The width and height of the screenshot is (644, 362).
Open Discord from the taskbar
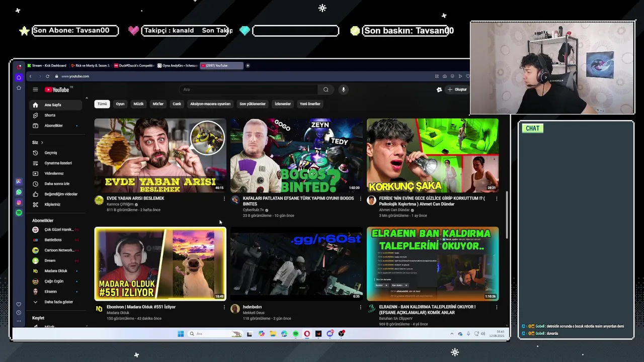coord(330,334)
